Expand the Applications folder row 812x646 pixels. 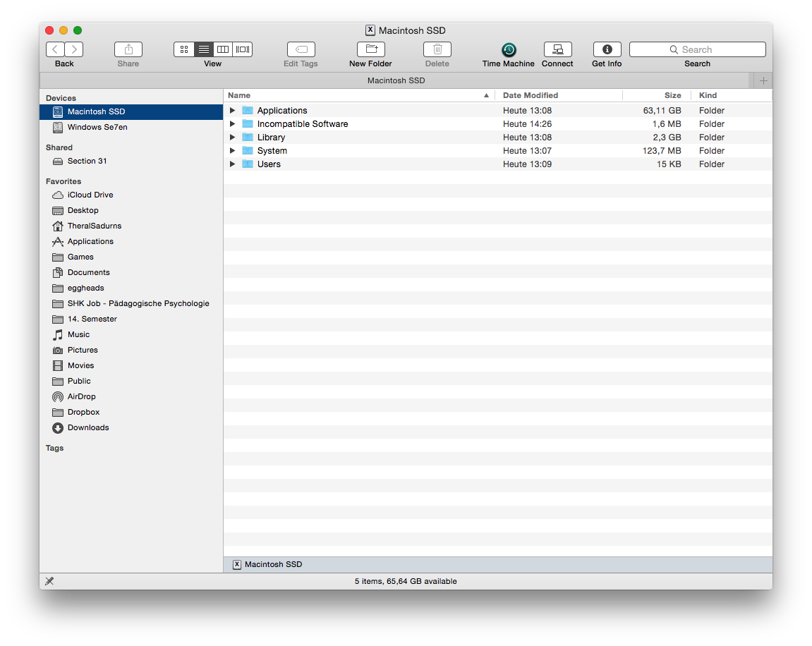[233, 110]
